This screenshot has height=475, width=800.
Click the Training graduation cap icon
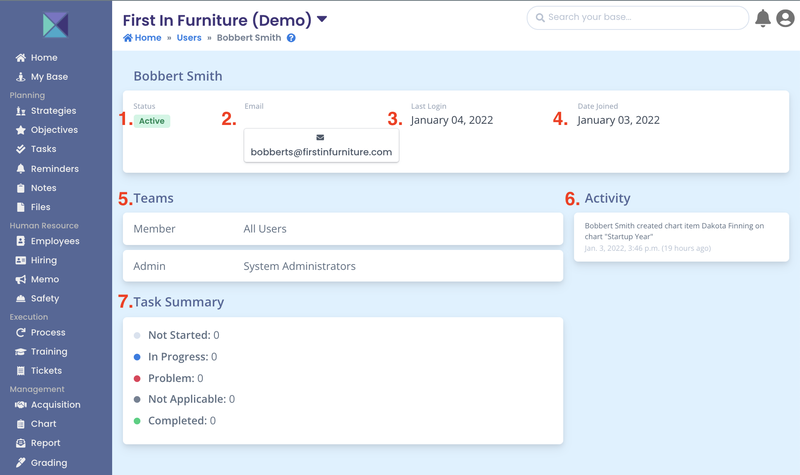pos(20,352)
